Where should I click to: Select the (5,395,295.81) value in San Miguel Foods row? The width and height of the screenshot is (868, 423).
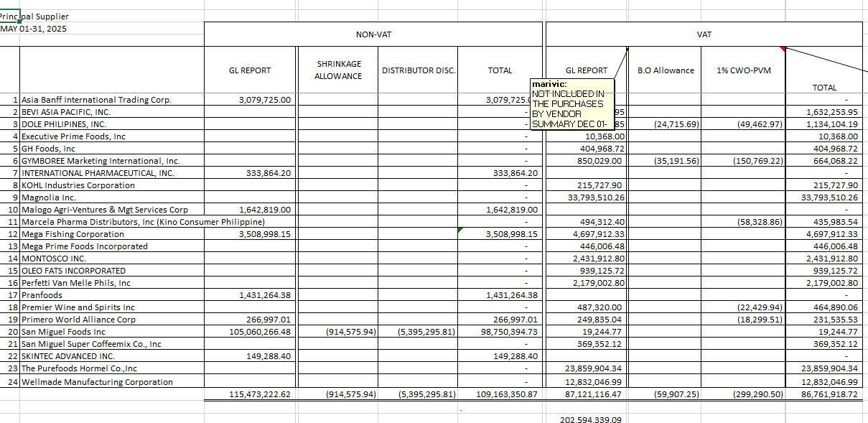click(x=418, y=332)
